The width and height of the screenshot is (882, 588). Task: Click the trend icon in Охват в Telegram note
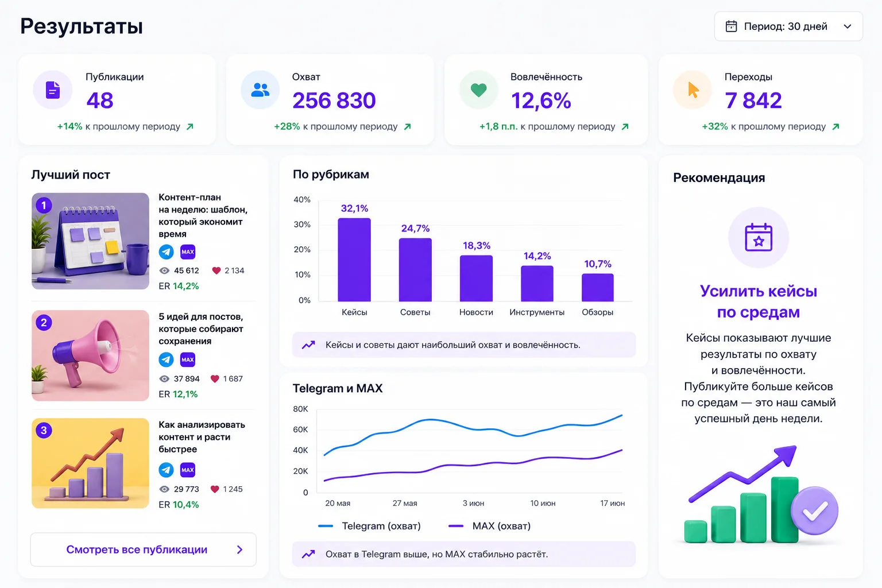click(308, 554)
